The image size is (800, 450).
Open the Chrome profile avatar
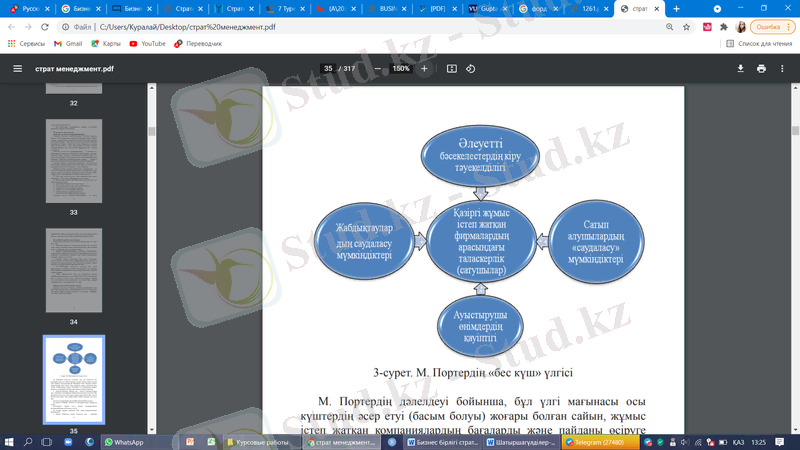pyautogui.click(x=741, y=27)
